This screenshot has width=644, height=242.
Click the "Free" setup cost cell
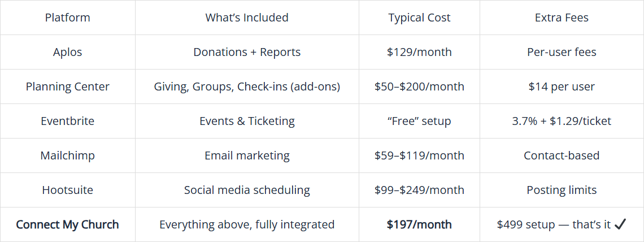[419, 121]
